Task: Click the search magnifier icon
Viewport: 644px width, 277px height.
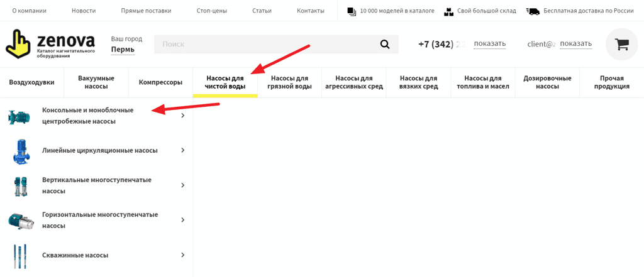Action: 385,44
